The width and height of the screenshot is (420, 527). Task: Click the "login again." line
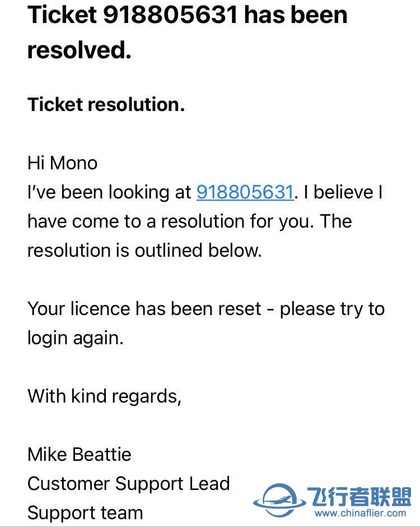pos(75,338)
